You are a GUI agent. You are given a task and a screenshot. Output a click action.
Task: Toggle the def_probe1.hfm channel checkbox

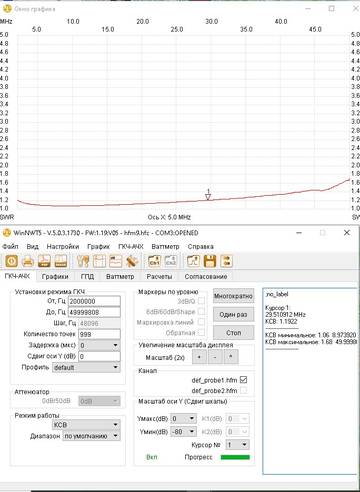click(244, 380)
